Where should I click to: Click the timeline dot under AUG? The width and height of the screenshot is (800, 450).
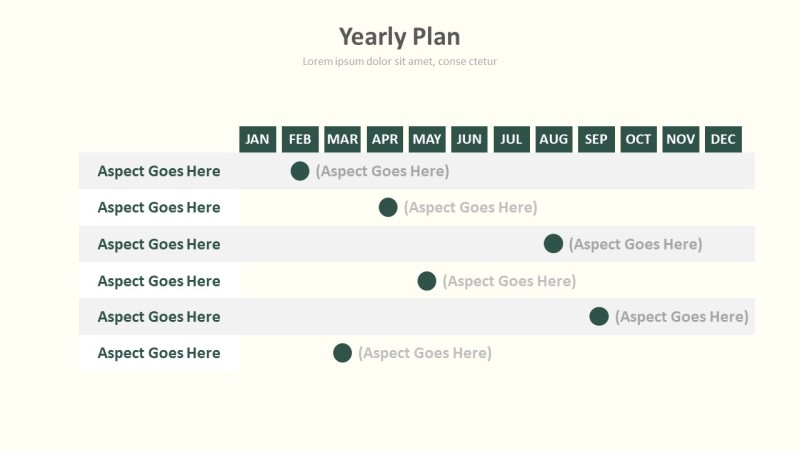pyautogui.click(x=553, y=244)
